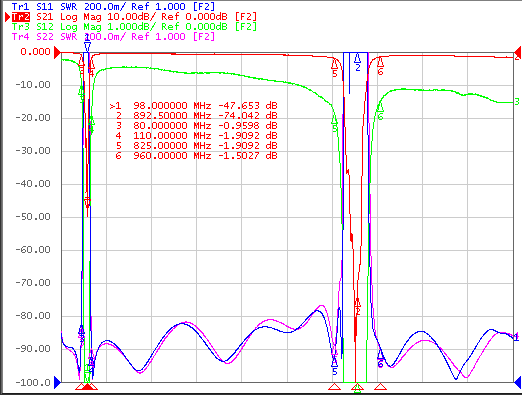The image size is (522, 395).
Task: Select the active Tr2 S21 Log Mag trace
Action: point(134,17)
